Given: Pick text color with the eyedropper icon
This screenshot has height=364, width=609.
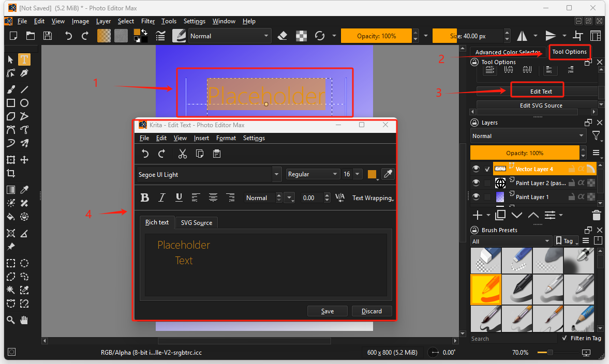Looking at the screenshot, I should (388, 174).
